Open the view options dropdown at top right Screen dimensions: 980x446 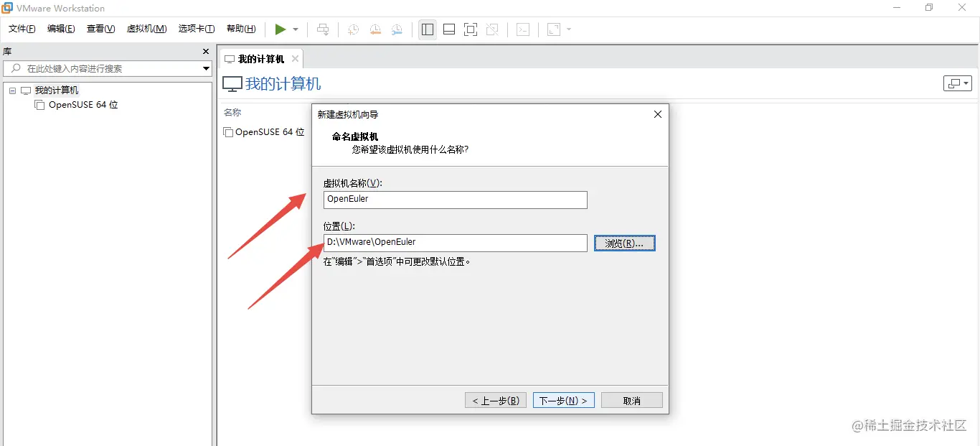click(957, 83)
